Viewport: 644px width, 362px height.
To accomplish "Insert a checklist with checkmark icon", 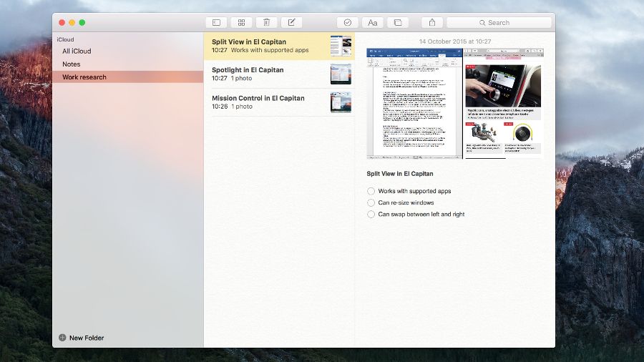I will click(348, 23).
